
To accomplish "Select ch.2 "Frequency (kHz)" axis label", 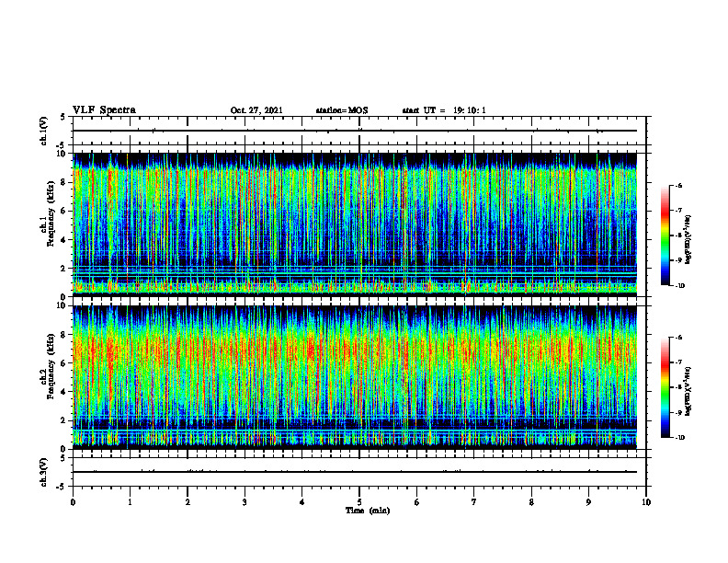I will pos(51,367).
